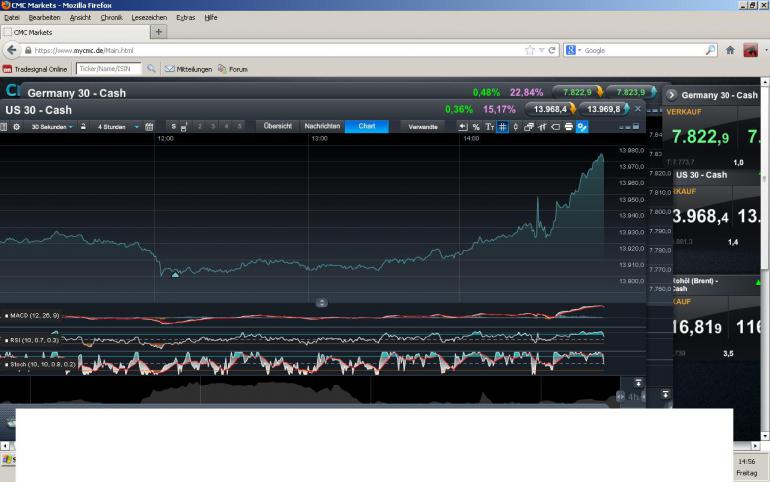Click the chart window size controls
The height and width of the screenshot is (482, 770).
(x=629, y=127)
